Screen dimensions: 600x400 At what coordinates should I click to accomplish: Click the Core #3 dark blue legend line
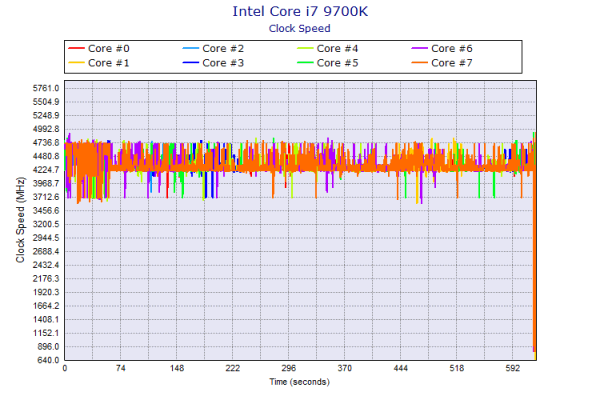pos(191,63)
